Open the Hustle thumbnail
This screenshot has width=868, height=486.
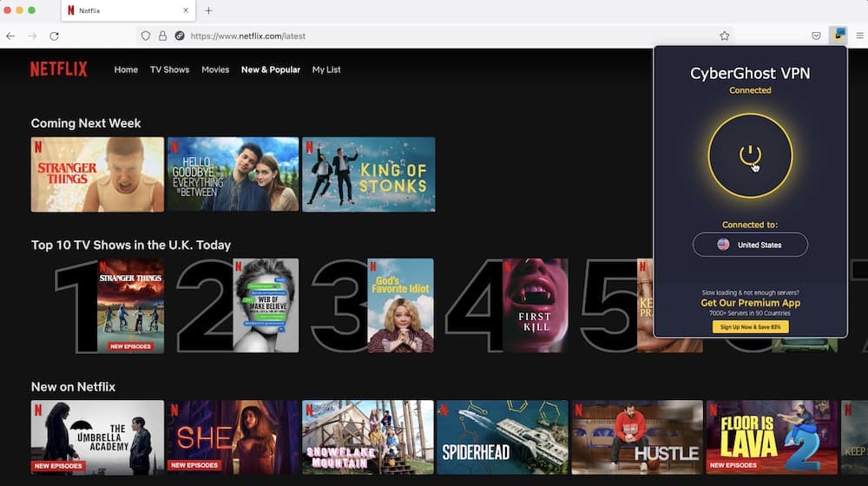(637, 437)
